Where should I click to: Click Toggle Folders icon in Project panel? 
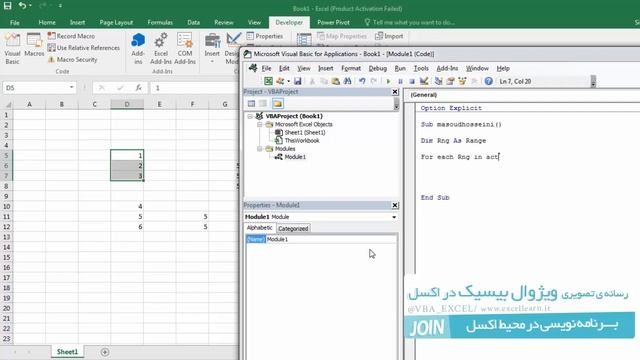click(x=278, y=104)
